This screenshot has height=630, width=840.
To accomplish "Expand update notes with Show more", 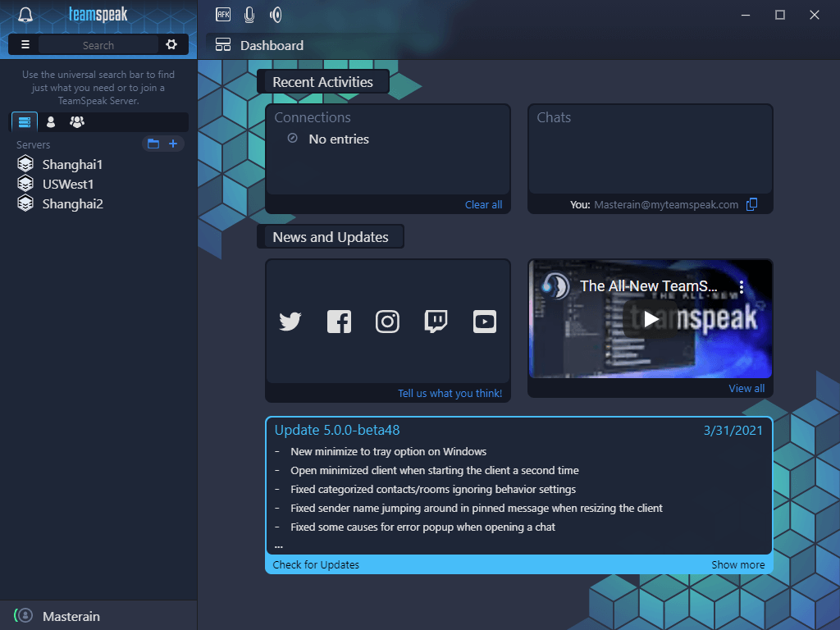I will pos(737,564).
